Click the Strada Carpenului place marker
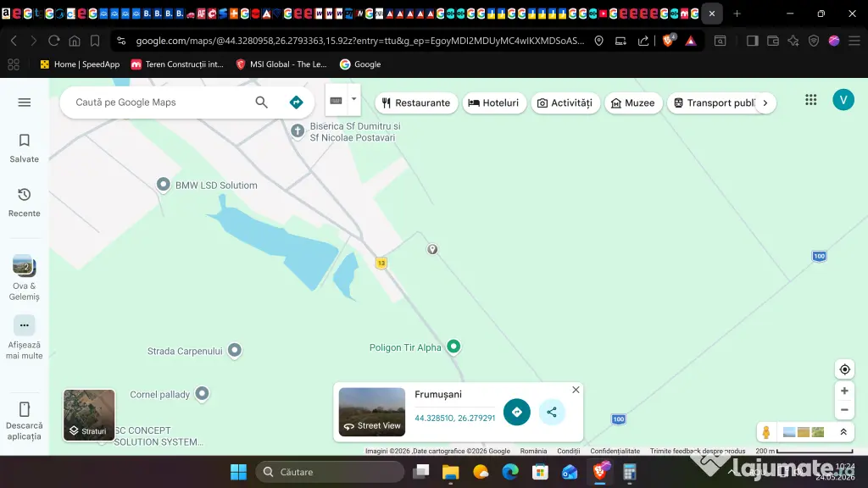 pos(235,350)
